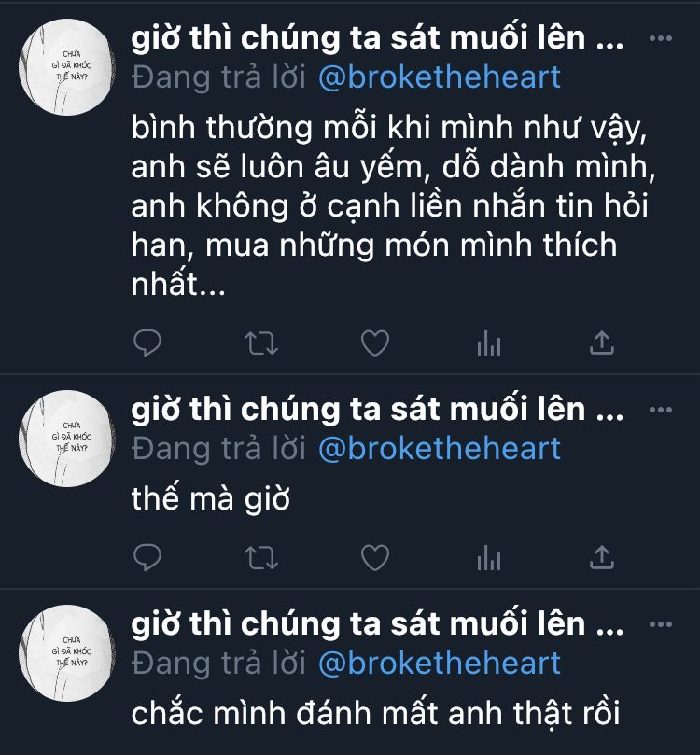
Task: Open more options on first tweet
Action: tap(661, 38)
